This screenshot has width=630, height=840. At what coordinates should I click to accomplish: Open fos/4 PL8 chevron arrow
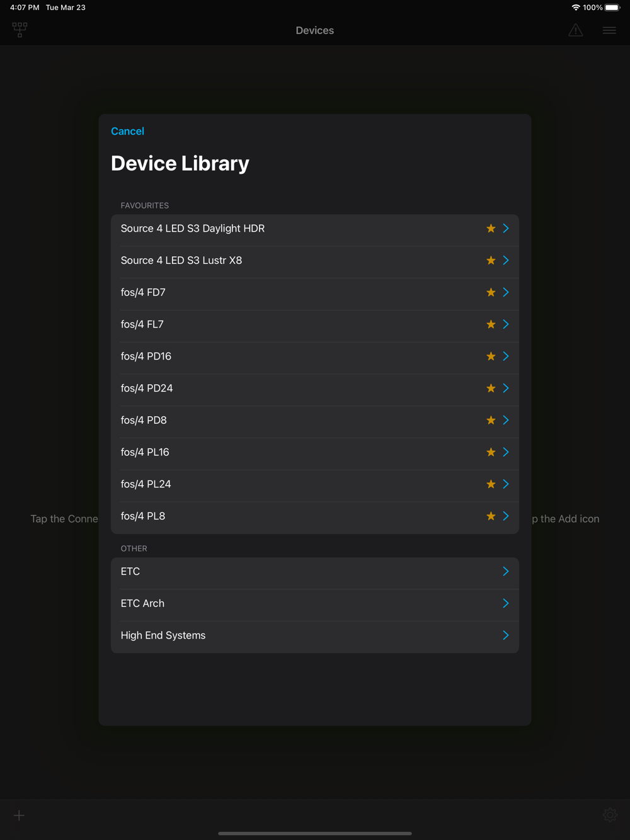coord(506,516)
